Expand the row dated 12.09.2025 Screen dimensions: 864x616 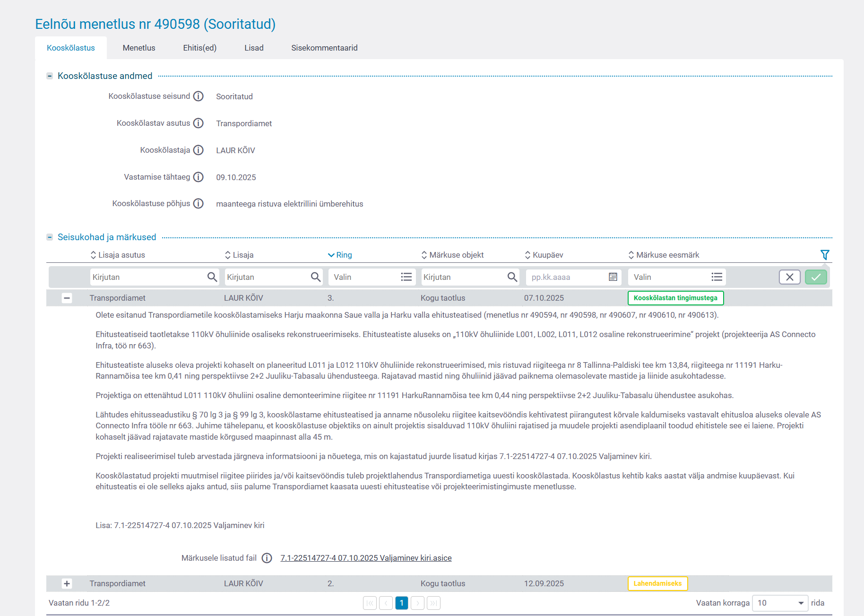pyautogui.click(x=67, y=583)
